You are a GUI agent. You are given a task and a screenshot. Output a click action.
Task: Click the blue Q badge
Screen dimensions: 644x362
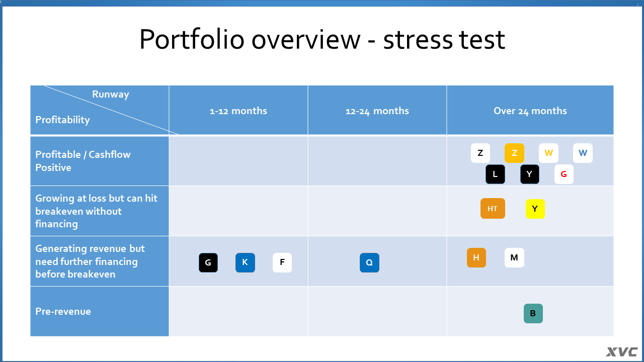coord(369,262)
